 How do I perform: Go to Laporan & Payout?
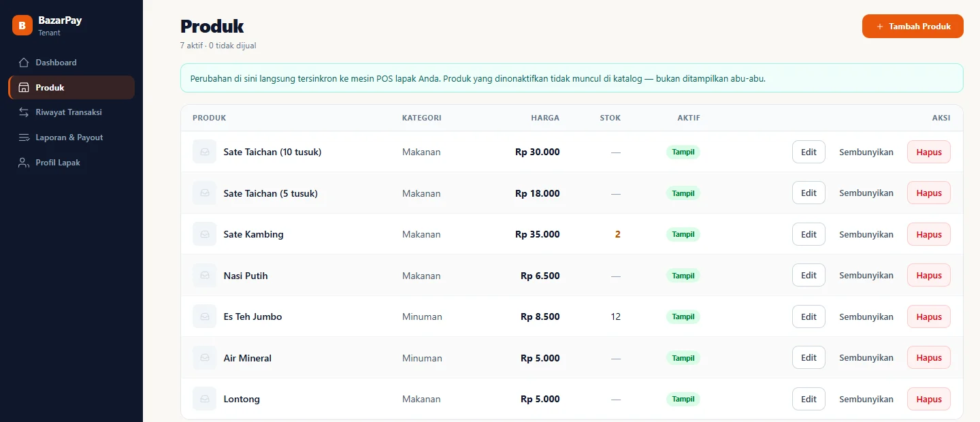[x=71, y=137]
